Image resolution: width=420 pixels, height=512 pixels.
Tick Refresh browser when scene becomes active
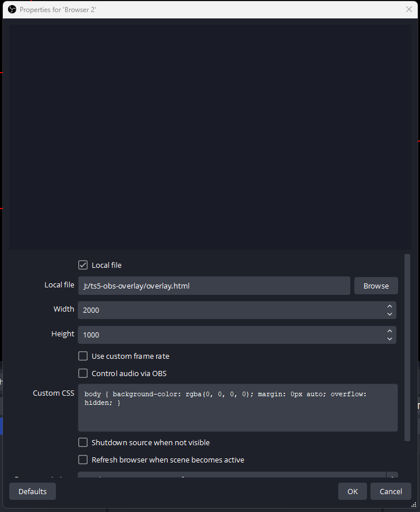click(x=83, y=460)
